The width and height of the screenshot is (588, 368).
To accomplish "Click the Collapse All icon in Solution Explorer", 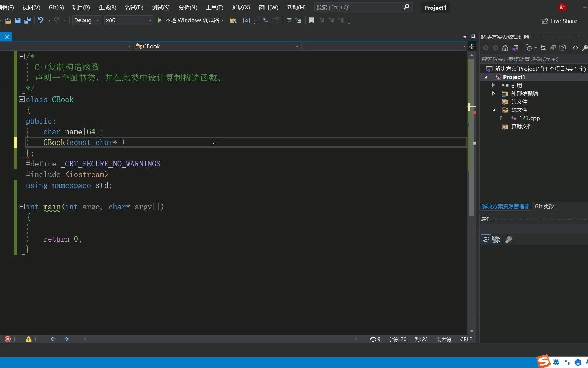I will coord(553,48).
